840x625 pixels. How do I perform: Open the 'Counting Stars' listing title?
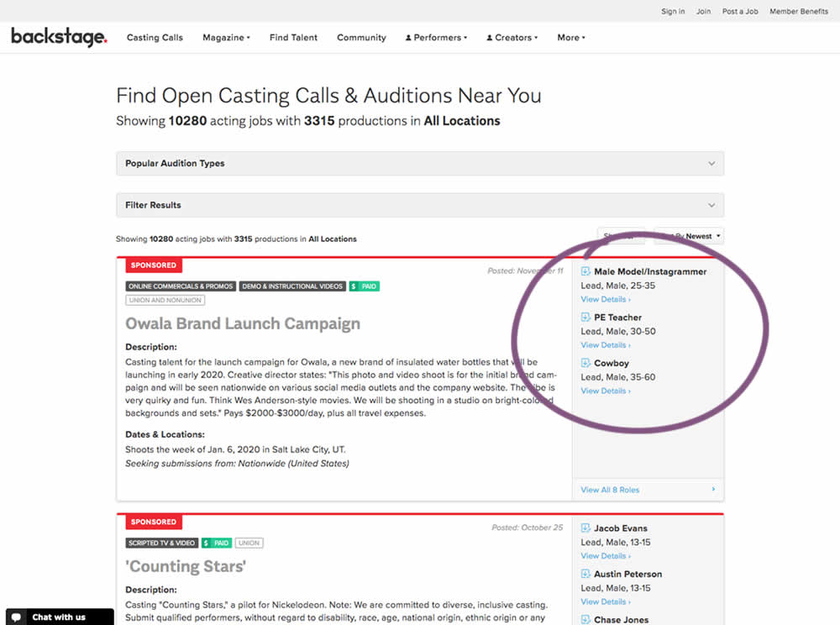click(186, 566)
